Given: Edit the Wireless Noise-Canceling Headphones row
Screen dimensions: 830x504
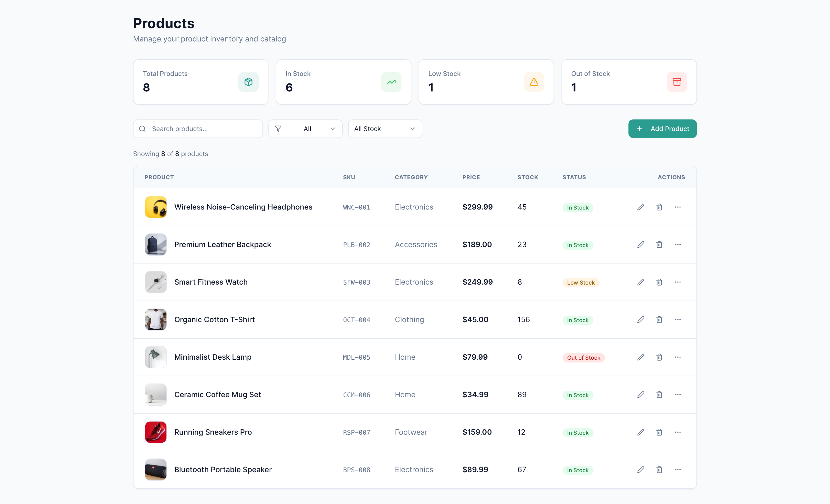Looking at the screenshot, I should (640, 207).
